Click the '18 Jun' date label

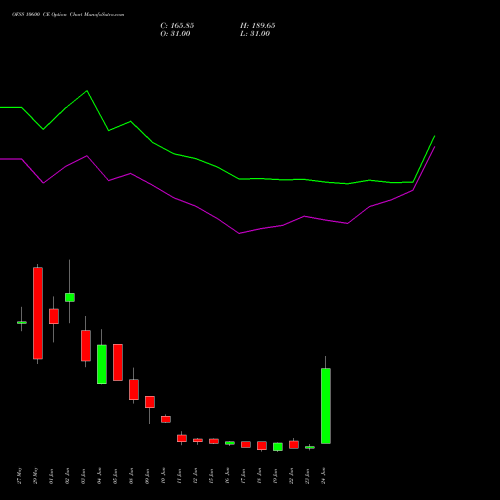click(259, 476)
